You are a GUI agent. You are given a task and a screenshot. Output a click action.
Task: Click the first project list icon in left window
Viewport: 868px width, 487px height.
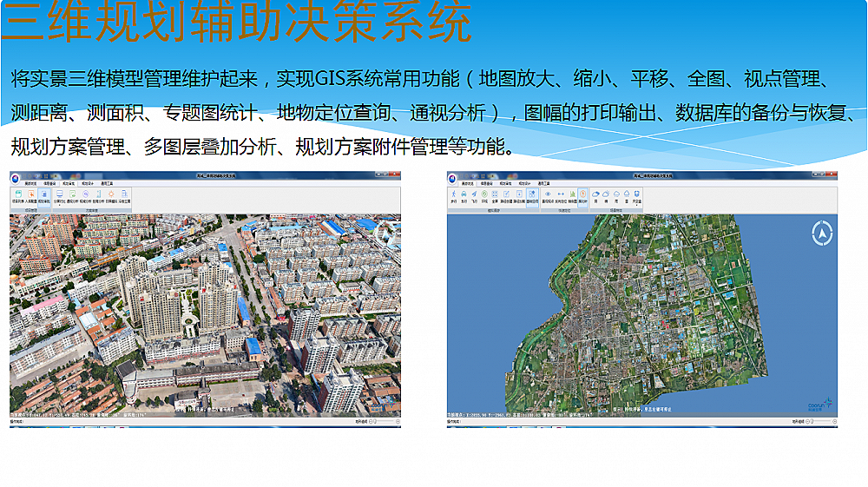click(17, 196)
